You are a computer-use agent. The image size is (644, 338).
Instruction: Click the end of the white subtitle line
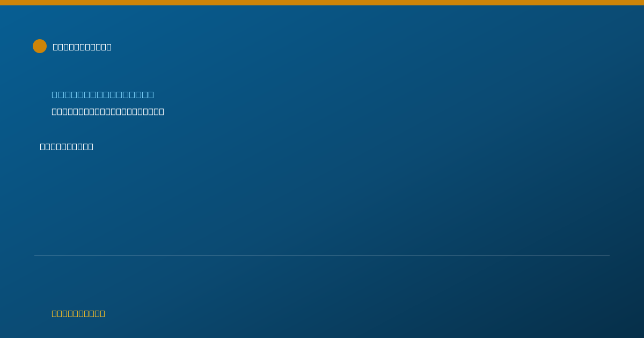[162, 112]
